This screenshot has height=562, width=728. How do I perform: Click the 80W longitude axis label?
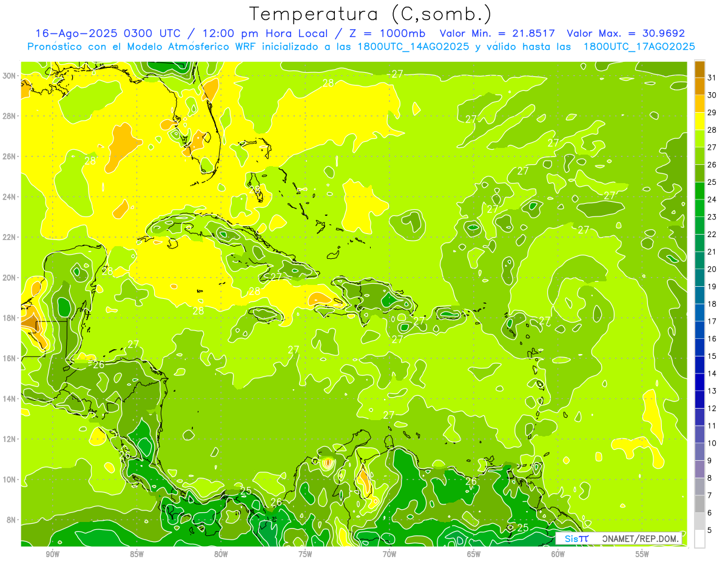tap(221, 554)
